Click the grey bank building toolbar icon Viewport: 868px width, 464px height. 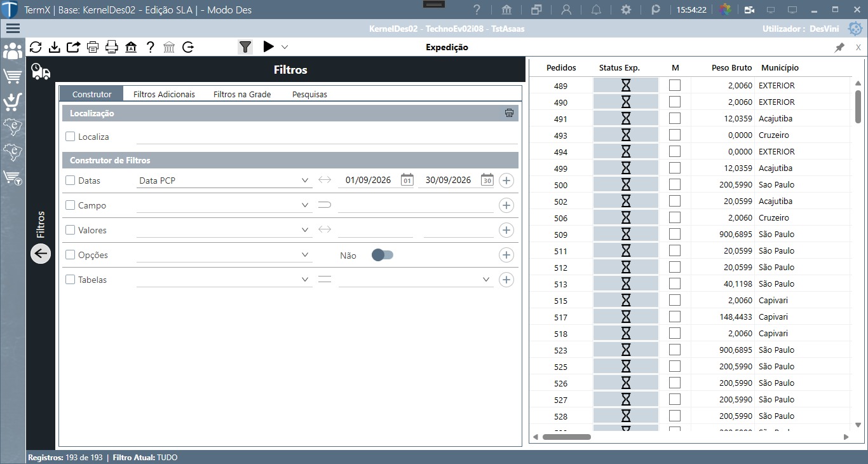click(169, 47)
